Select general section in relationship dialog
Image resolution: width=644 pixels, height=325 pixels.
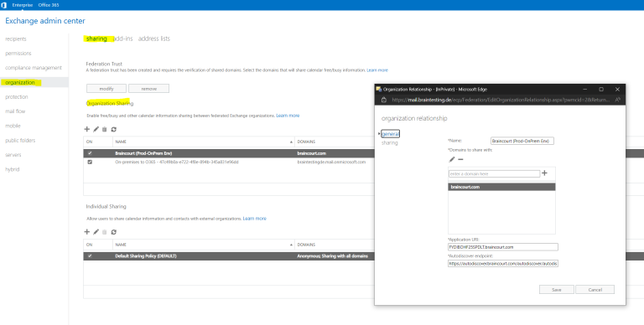click(390, 134)
